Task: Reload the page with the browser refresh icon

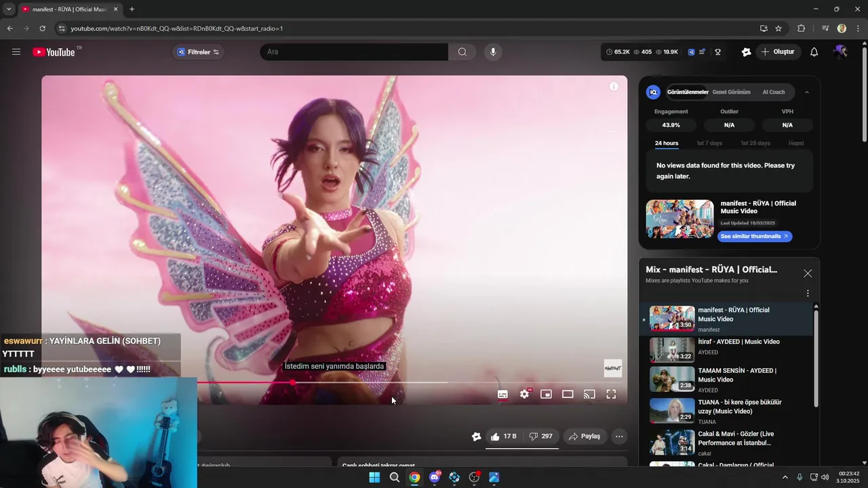Action: coord(42,28)
